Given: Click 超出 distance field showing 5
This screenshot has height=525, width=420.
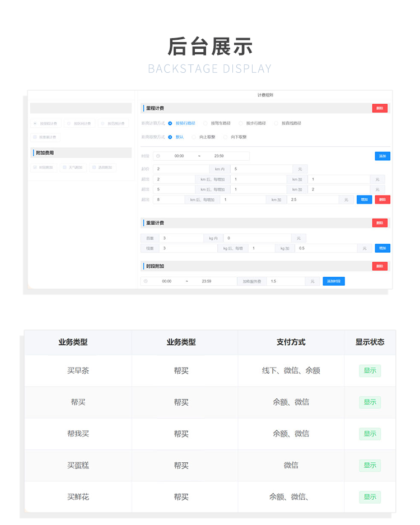Looking at the screenshot, I should (x=174, y=189).
